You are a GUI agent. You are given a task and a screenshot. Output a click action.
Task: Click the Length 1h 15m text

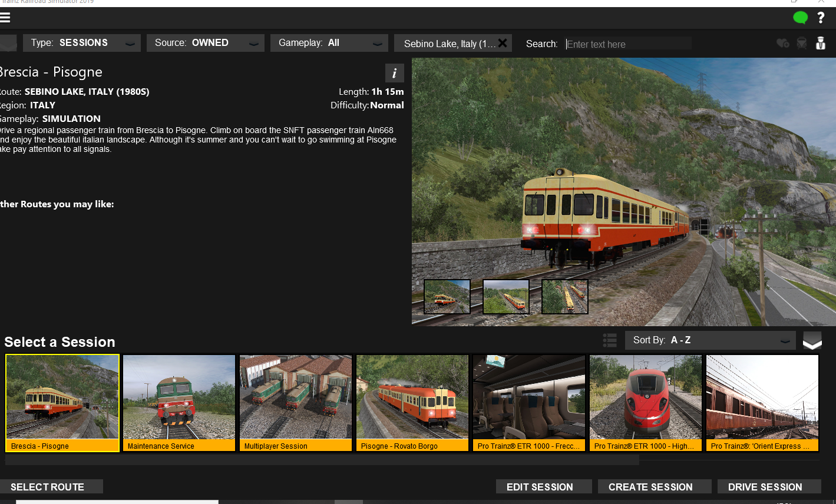[371, 92]
